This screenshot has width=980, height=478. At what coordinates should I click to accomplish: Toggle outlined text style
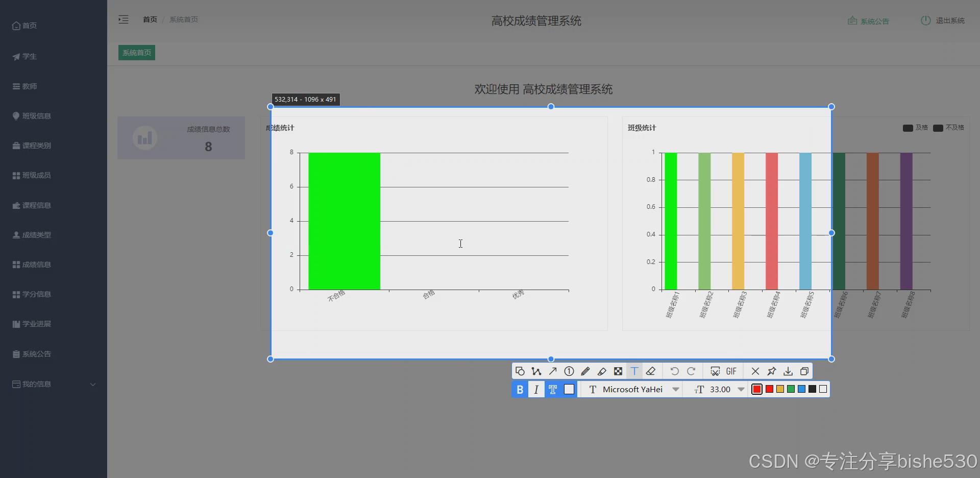pos(553,389)
